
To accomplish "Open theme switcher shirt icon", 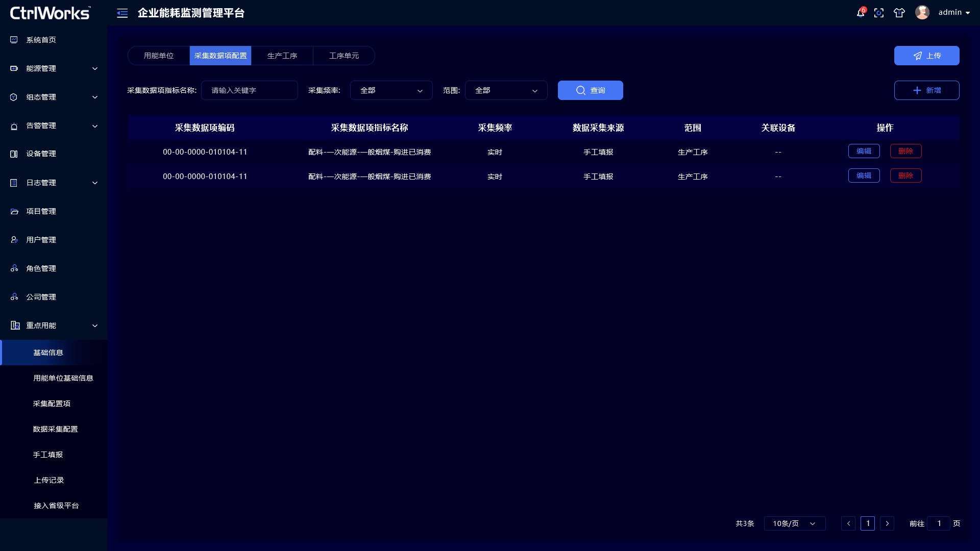I will click(x=899, y=13).
